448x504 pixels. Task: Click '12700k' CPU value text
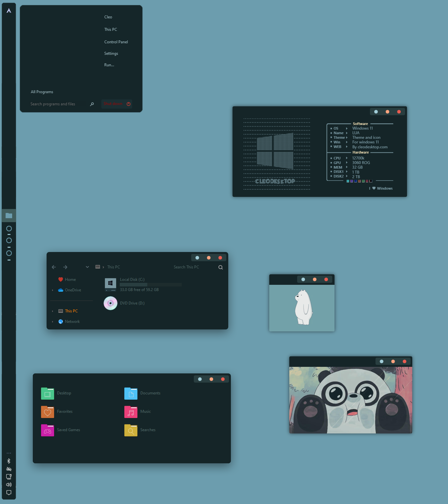click(358, 158)
